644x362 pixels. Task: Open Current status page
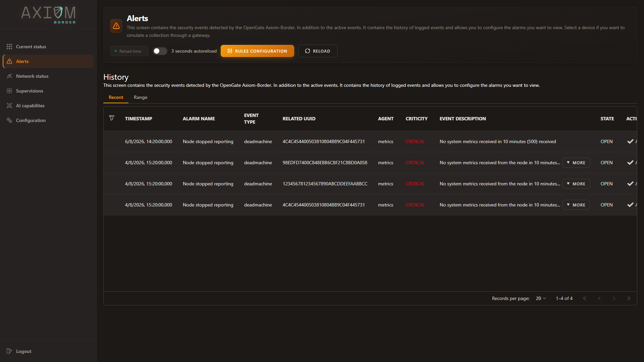(48, 47)
